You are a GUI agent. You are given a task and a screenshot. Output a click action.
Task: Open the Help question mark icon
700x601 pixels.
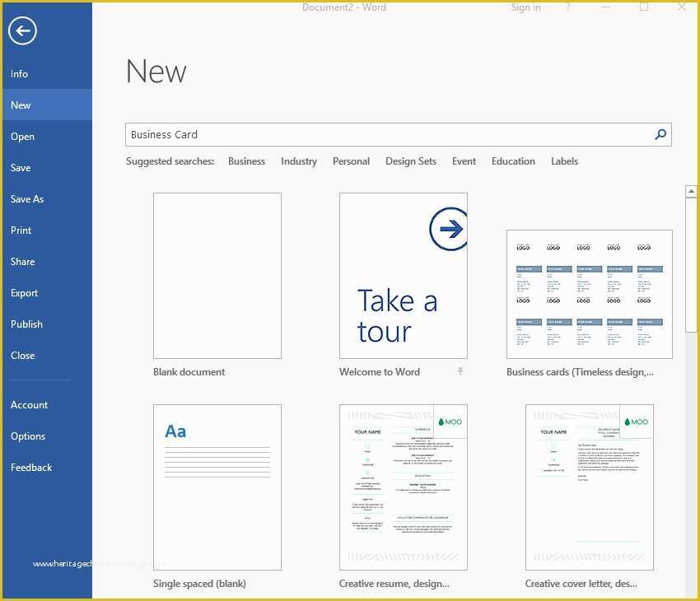(x=568, y=7)
